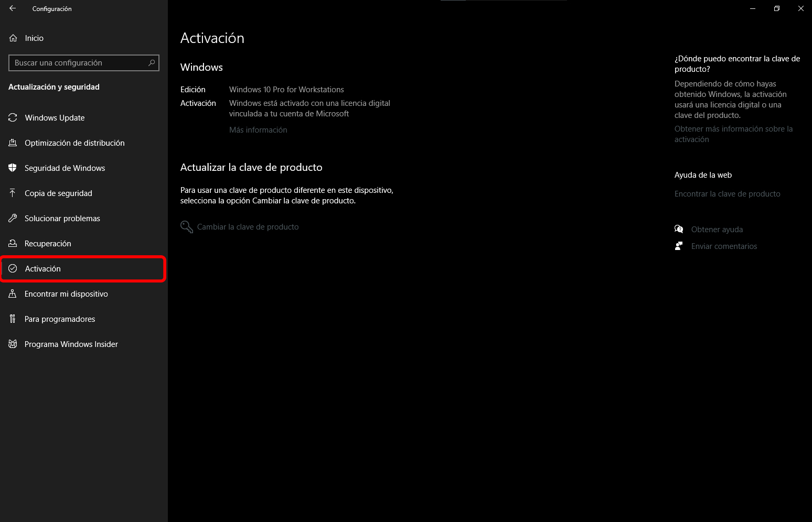This screenshot has width=812, height=522.
Task: Open Programa Windows Insider via its ninja-cat icon
Action: [13, 344]
